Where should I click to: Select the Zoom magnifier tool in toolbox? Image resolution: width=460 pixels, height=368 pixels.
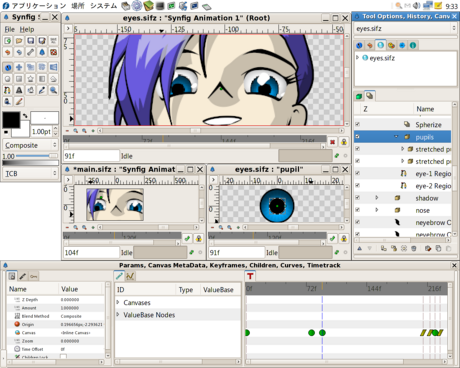(53, 90)
